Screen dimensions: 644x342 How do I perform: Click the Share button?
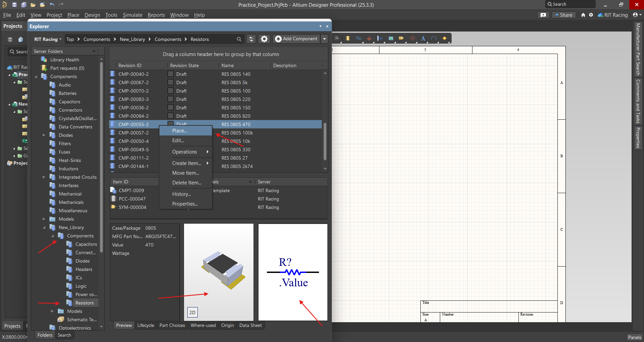coord(564,15)
